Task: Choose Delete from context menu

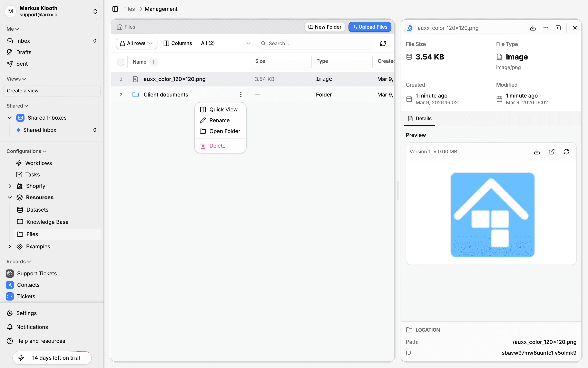Action: pos(220,146)
